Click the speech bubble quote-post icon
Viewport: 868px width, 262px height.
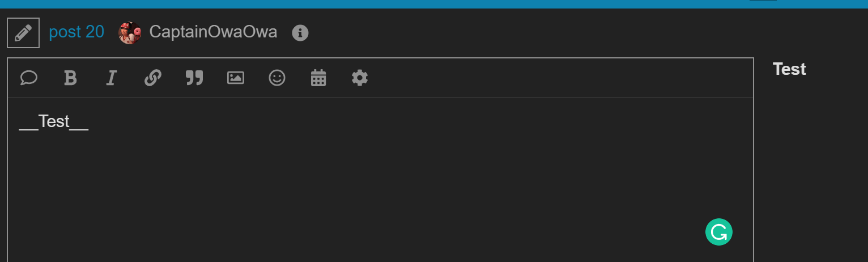[28, 78]
